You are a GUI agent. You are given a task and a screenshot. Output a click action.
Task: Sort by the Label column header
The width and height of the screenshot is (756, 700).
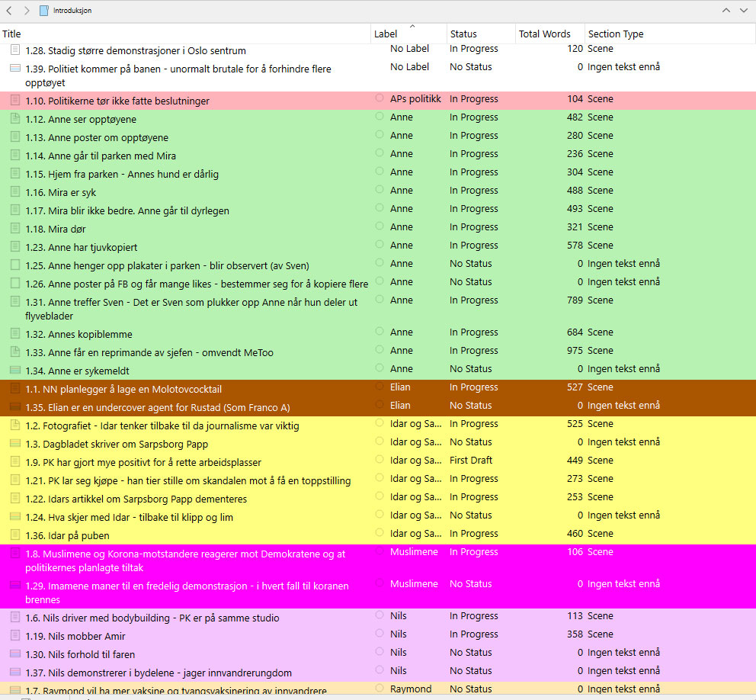408,34
